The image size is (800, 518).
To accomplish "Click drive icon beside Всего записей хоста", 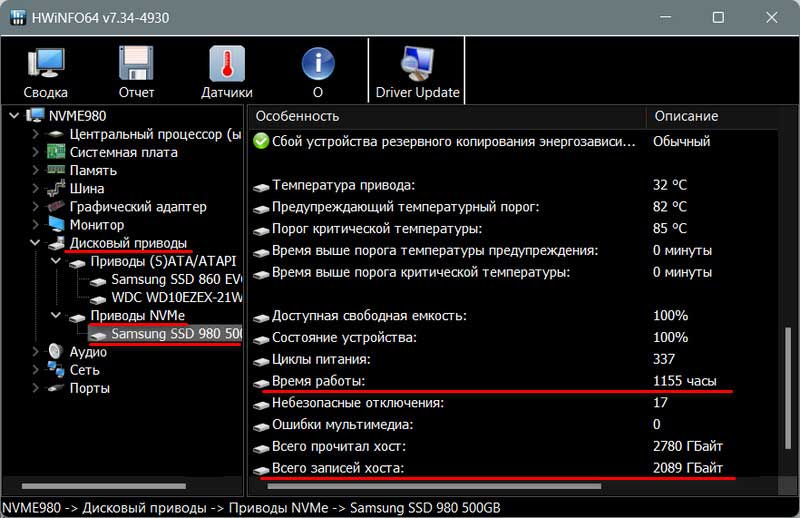I will pos(261,470).
